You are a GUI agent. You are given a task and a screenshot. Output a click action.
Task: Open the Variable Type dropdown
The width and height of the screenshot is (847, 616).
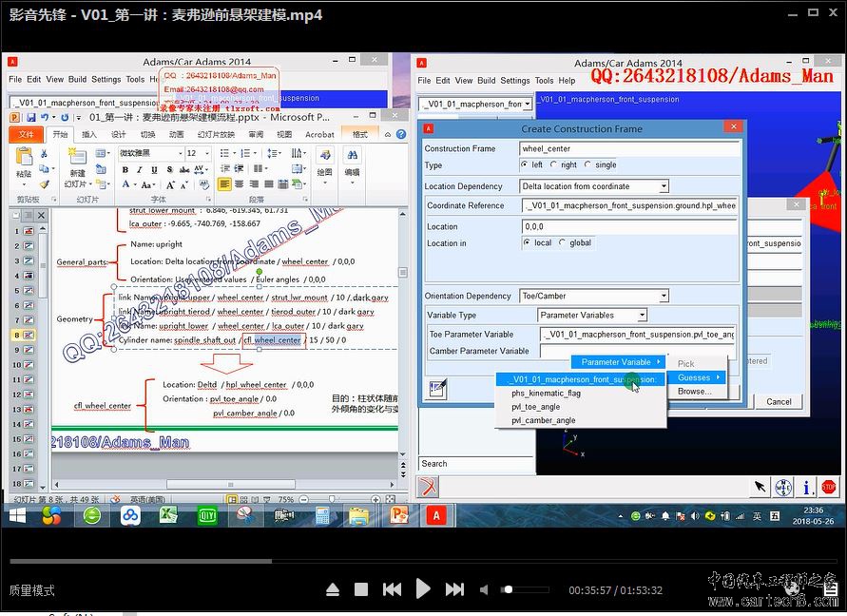tap(642, 315)
